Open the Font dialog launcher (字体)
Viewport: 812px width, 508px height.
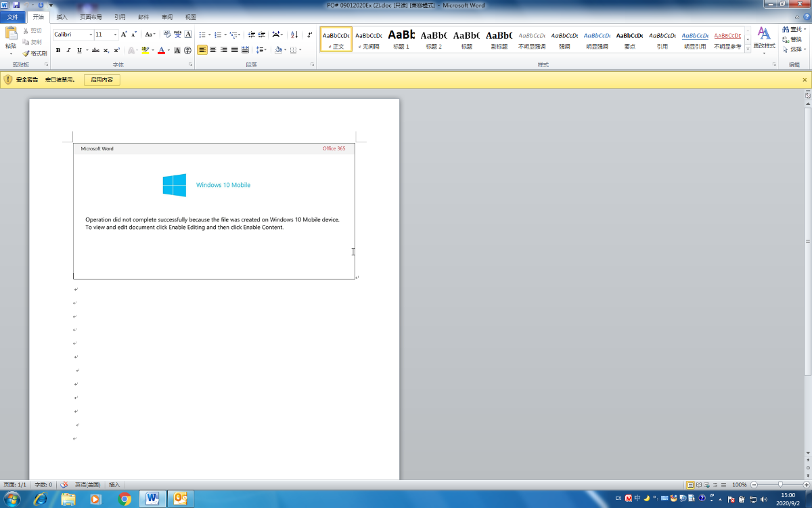point(189,64)
